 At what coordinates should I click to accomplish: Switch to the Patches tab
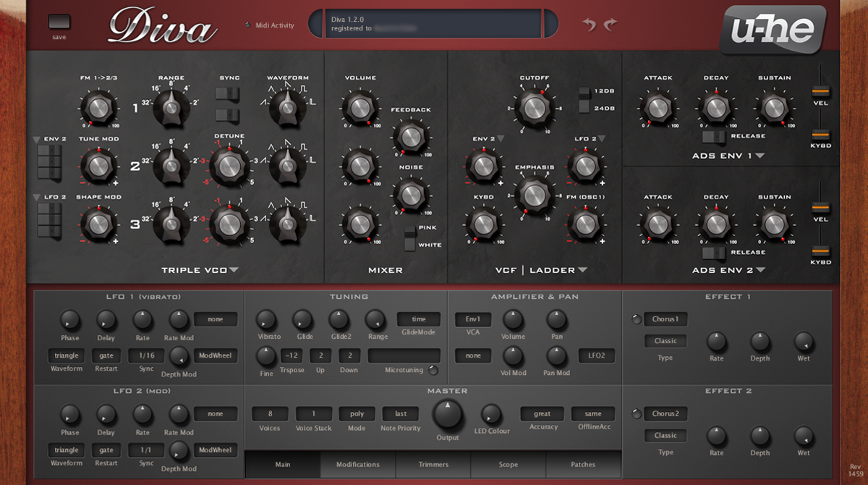(583, 464)
